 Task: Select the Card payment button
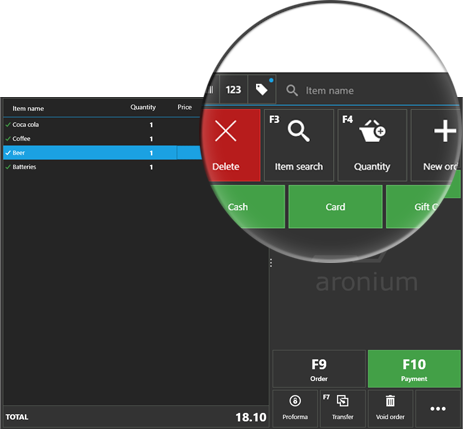[x=335, y=207]
